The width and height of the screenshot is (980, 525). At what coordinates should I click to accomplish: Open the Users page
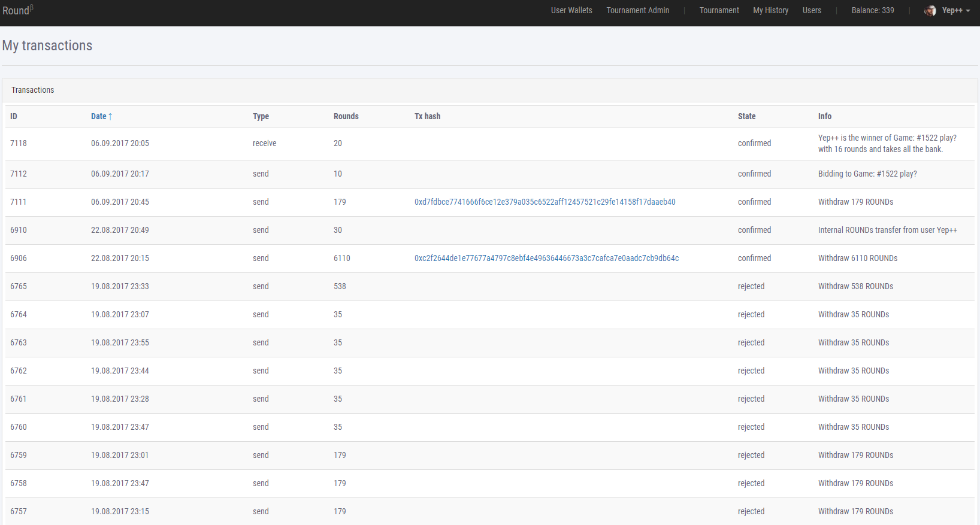click(812, 11)
